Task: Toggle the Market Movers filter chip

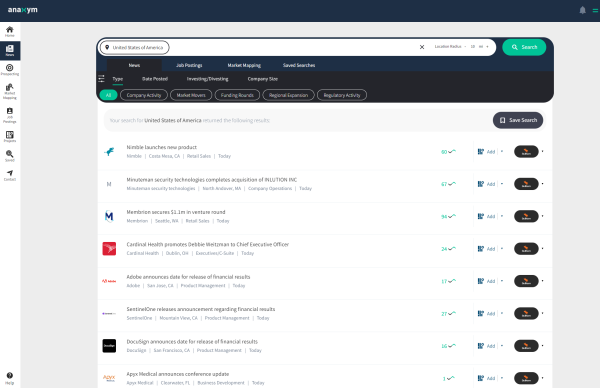Action: tap(191, 95)
